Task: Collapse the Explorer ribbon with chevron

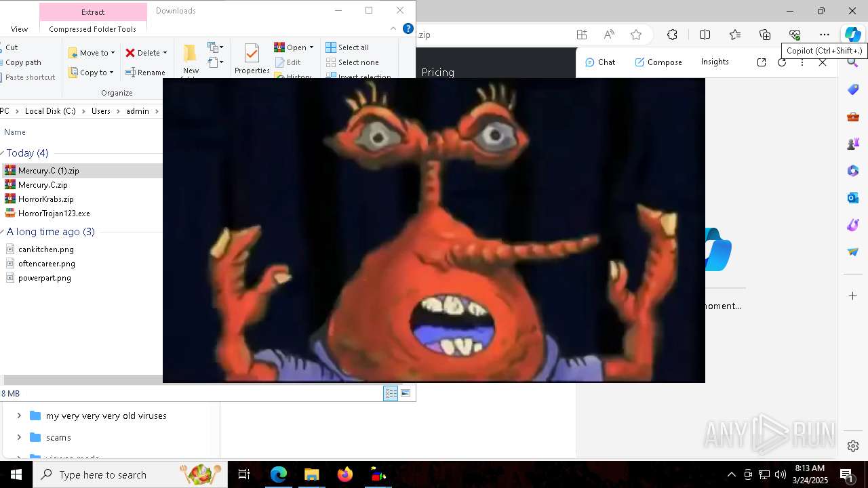Action: coord(393,28)
